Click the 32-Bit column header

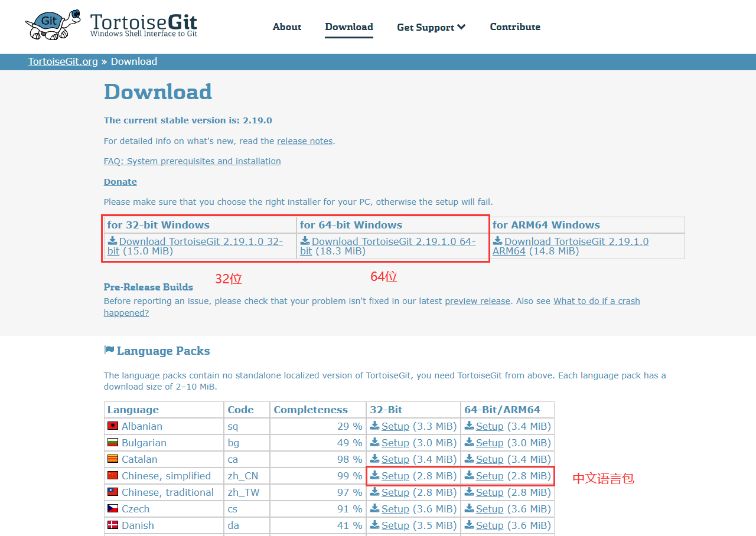click(x=413, y=410)
